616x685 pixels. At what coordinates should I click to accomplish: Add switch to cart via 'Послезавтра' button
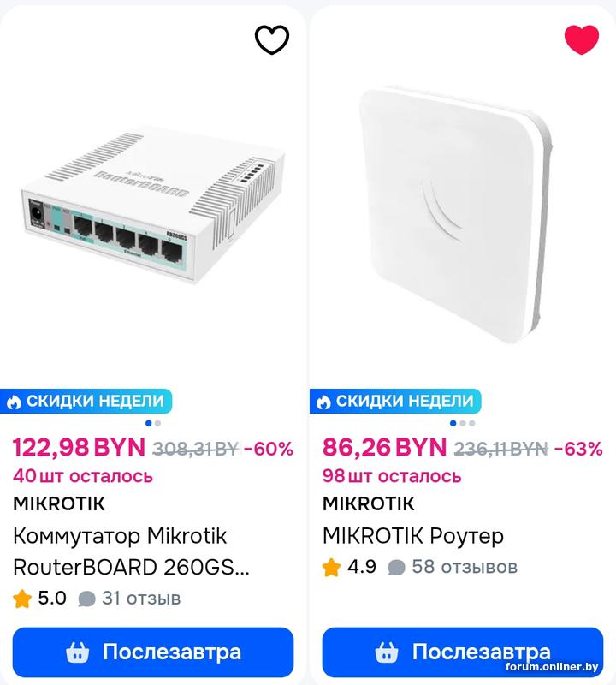tap(153, 652)
